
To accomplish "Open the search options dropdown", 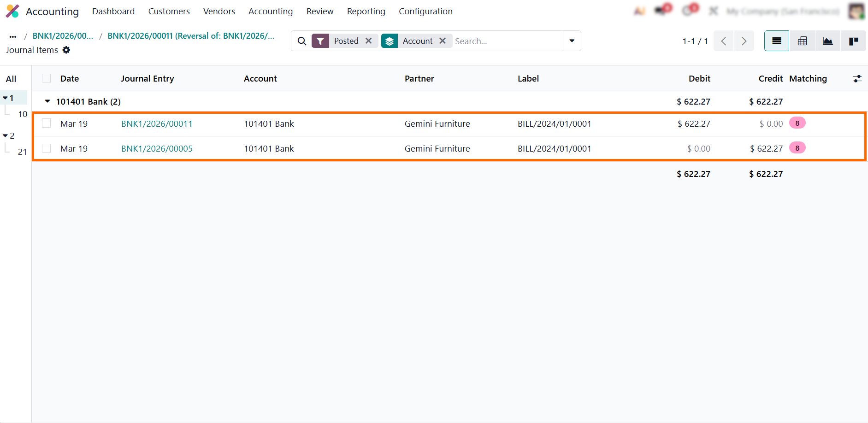I will [x=572, y=41].
